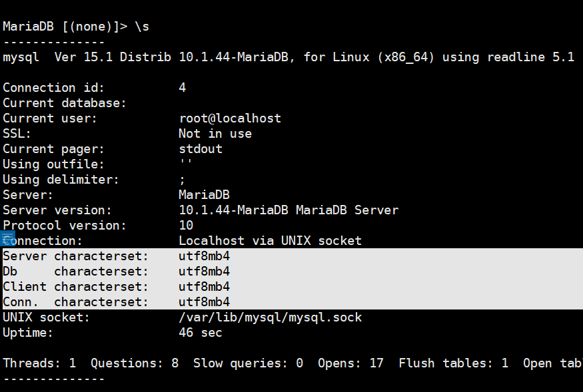The image size is (583, 392).
Task: Click the root@localhost current user value
Action: click(230, 118)
